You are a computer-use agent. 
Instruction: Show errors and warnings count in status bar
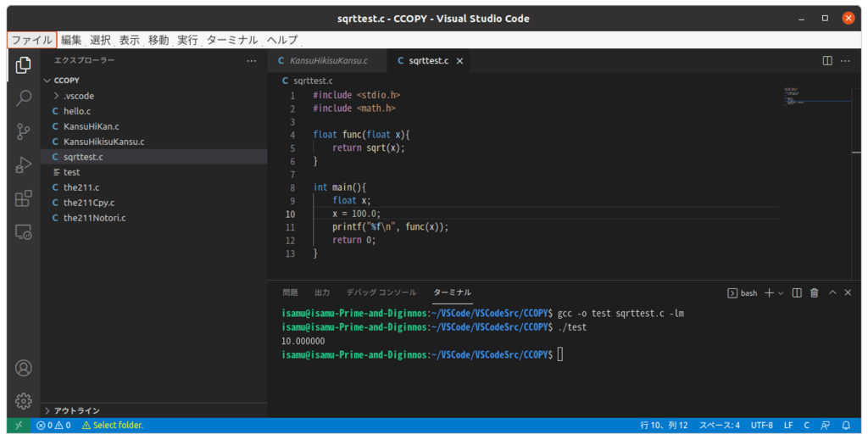pos(53,425)
